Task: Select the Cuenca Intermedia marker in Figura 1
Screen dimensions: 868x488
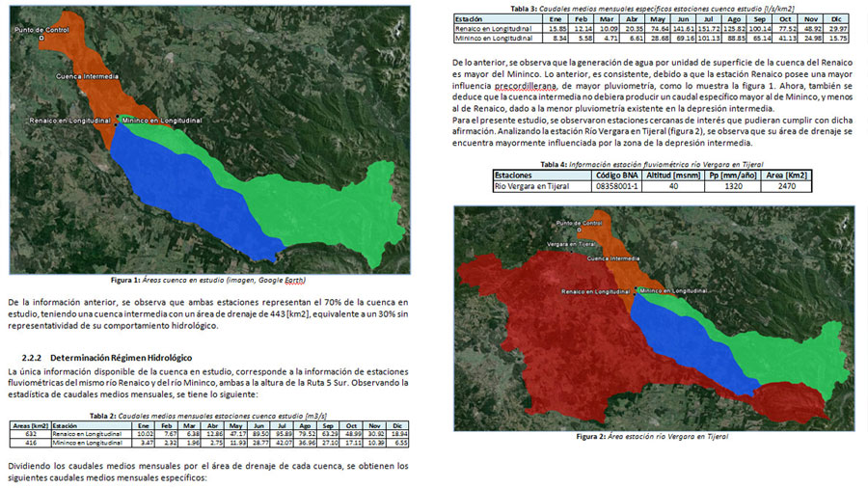Action: point(86,75)
